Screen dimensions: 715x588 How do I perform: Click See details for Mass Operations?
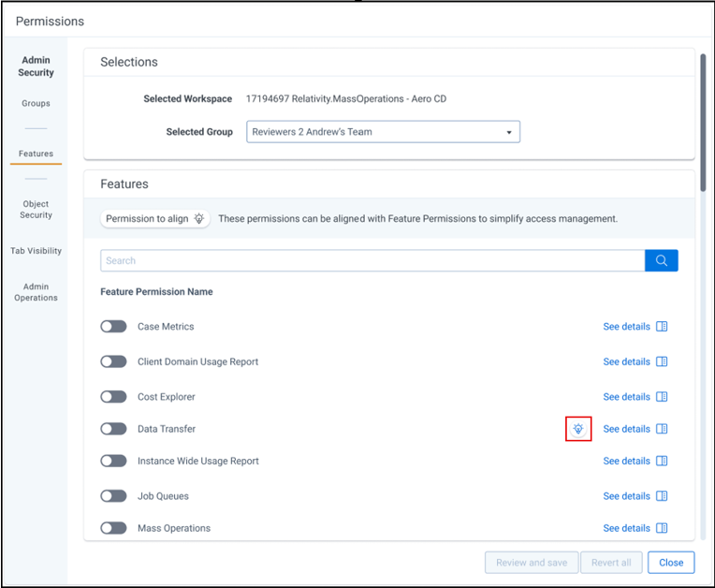pyautogui.click(x=626, y=528)
